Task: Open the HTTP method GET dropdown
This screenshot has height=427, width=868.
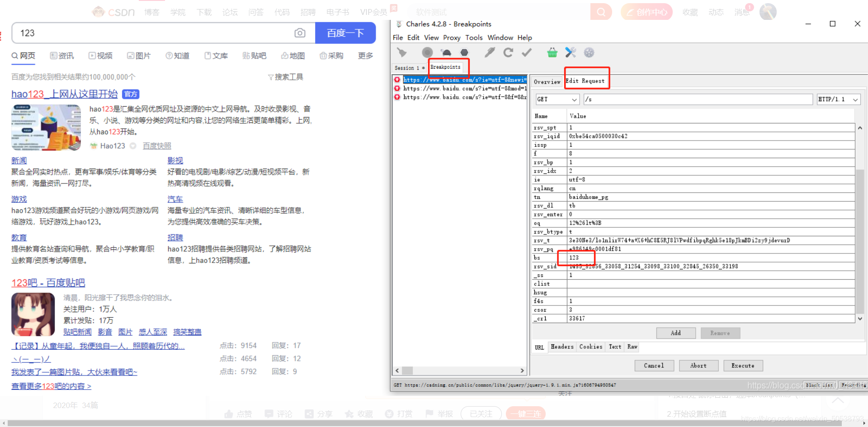Action: tap(557, 99)
